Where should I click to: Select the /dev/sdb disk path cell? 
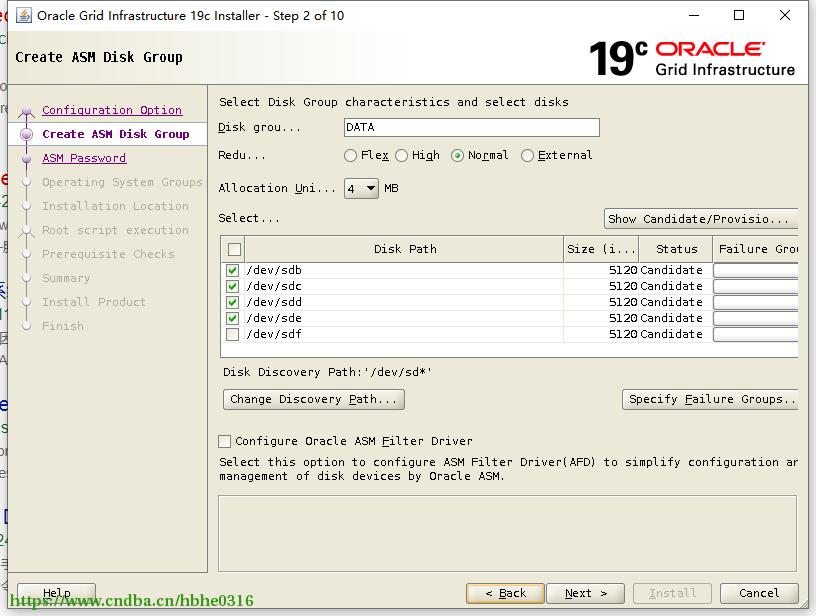tap(404, 271)
